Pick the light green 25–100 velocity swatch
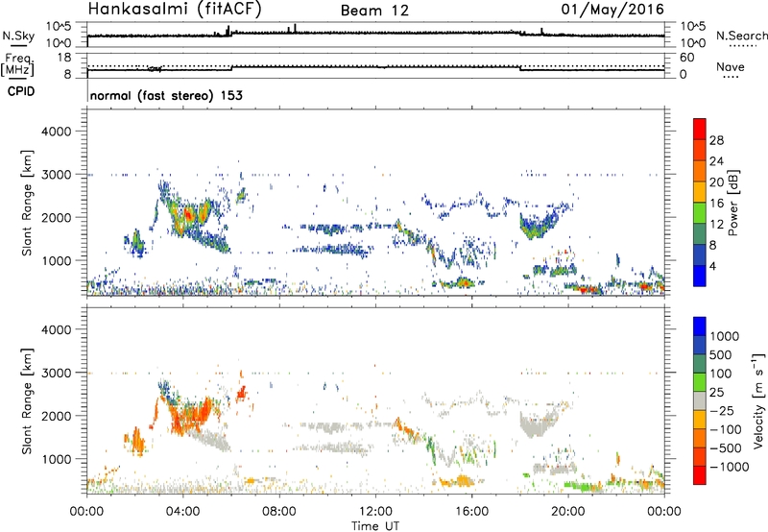The height and width of the screenshot is (532, 768). pyautogui.click(x=700, y=382)
